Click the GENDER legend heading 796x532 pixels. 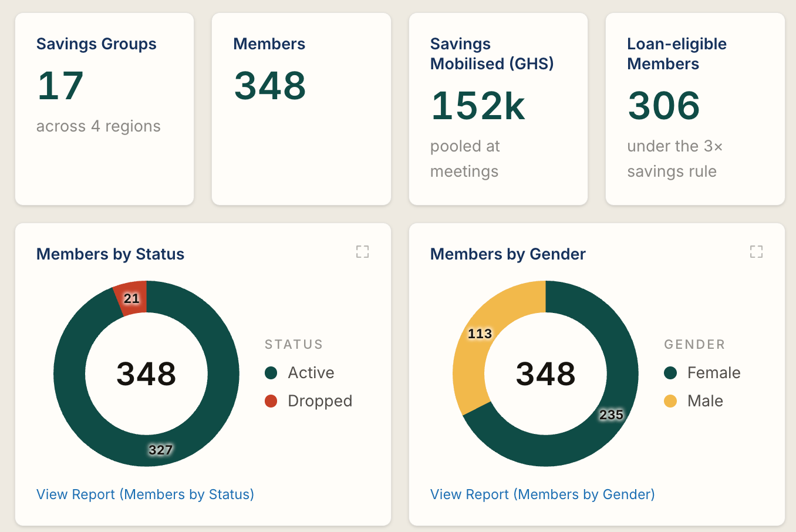[694, 345]
